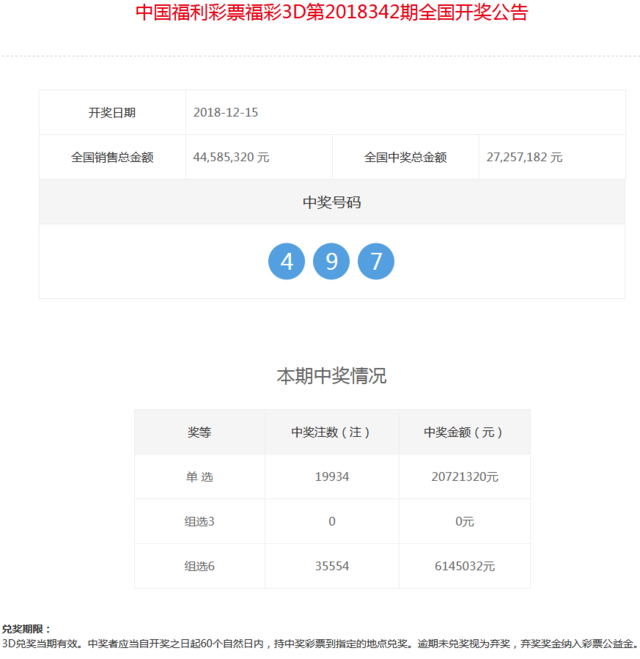Click the blue winning number ball 7
The image size is (640, 659).
[x=376, y=261]
